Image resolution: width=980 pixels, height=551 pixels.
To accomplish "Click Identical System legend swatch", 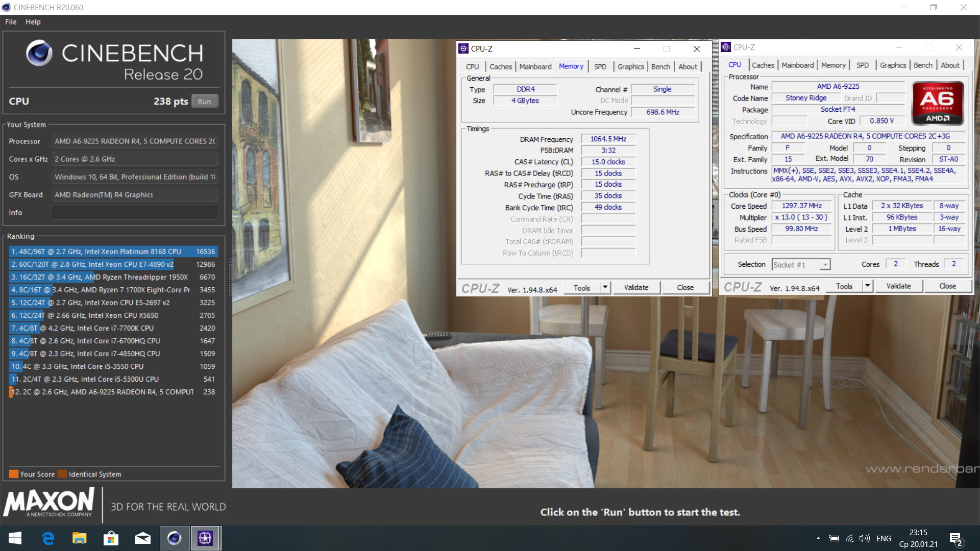I will [x=62, y=474].
